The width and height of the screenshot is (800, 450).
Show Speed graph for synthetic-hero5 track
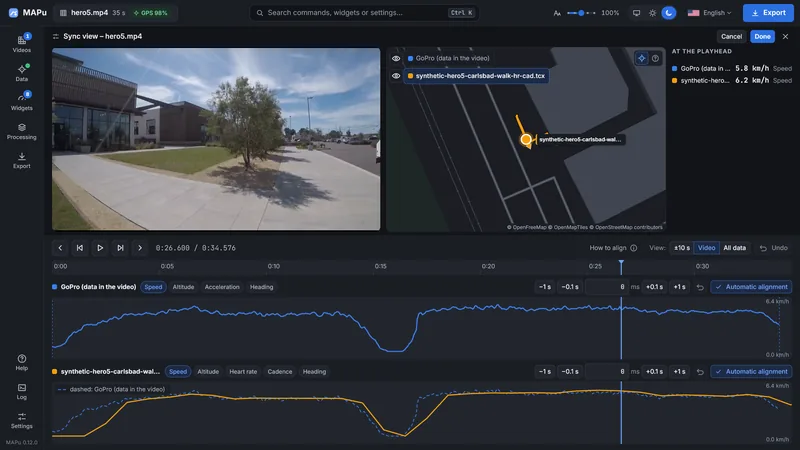point(178,372)
